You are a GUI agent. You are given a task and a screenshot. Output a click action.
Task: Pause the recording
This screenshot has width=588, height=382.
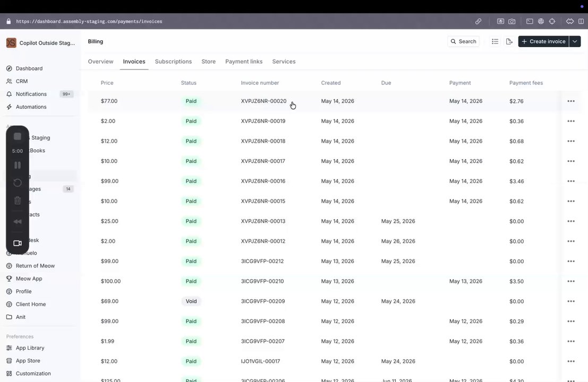click(17, 165)
